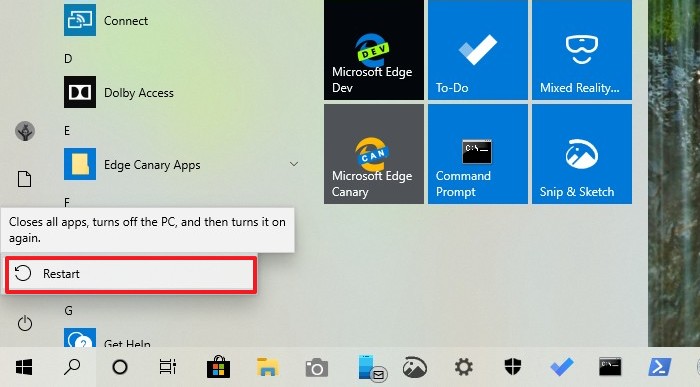
Task: Open the Edge Canary Apps folder
Action: pos(181,164)
